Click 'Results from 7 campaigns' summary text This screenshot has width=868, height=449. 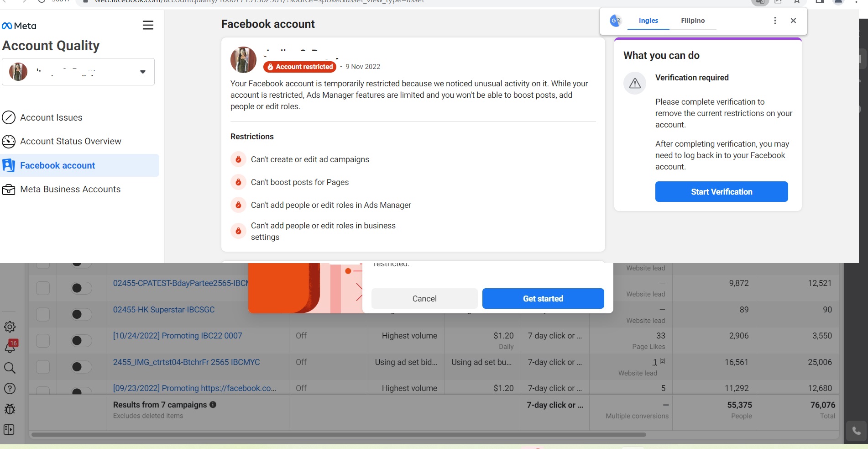(x=160, y=405)
